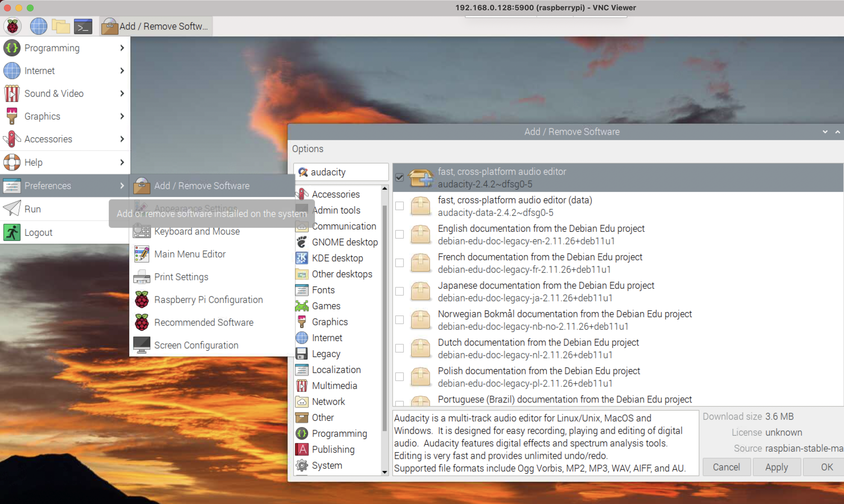Expand the Accessories submenu arrow in main menu
The height and width of the screenshot is (504, 844).
[x=122, y=139]
